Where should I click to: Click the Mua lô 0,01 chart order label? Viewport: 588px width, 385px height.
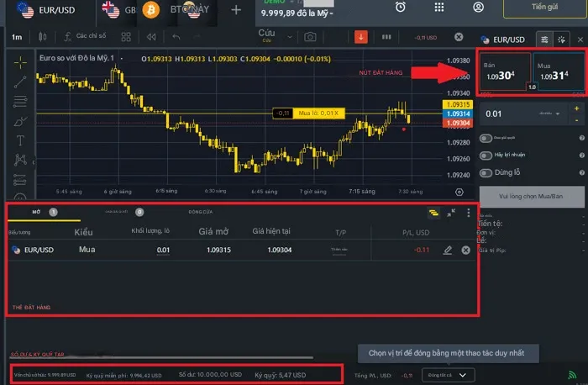click(x=318, y=113)
